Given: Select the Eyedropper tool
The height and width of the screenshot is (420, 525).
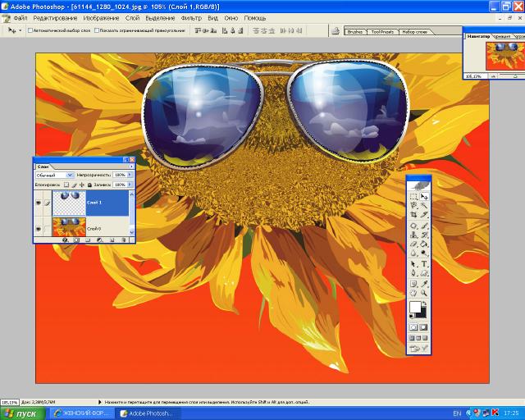Looking at the screenshot, I should pyautogui.click(x=424, y=284).
